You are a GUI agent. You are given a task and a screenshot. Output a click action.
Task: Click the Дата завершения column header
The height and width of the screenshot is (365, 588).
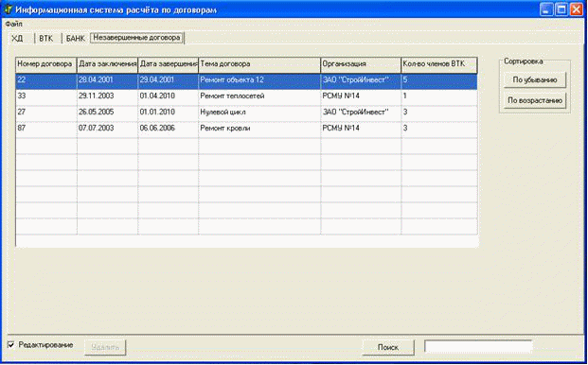(x=168, y=65)
